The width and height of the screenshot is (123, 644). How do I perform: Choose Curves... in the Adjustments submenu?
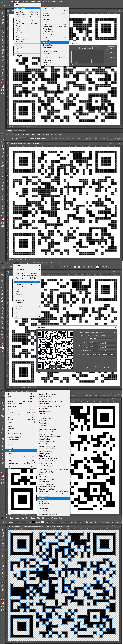point(55,13)
